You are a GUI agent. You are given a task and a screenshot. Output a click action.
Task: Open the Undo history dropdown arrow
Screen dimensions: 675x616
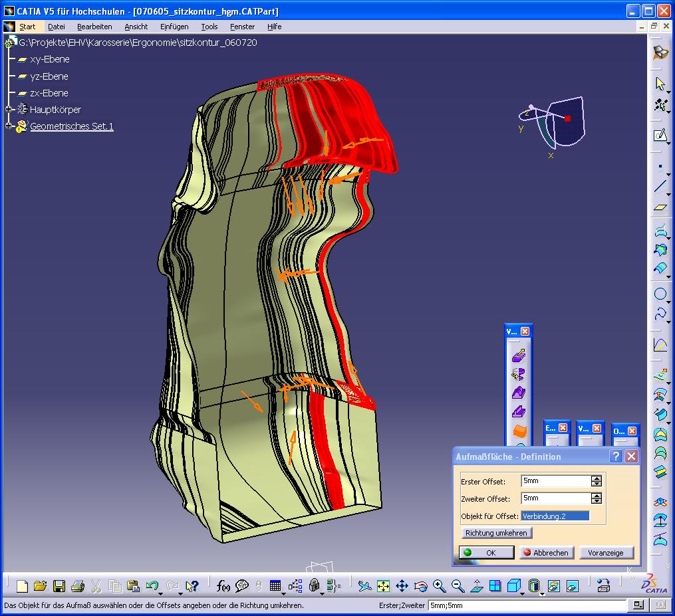click(x=160, y=593)
